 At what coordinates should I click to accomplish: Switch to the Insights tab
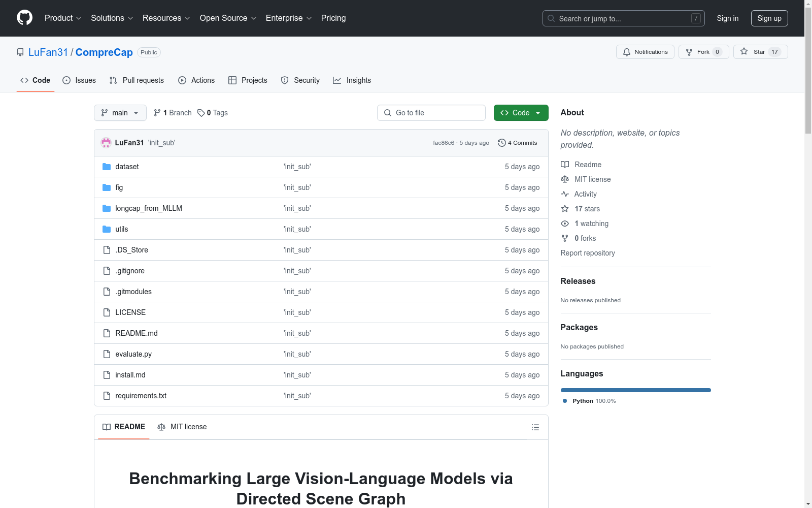pyautogui.click(x=352, y=80)
